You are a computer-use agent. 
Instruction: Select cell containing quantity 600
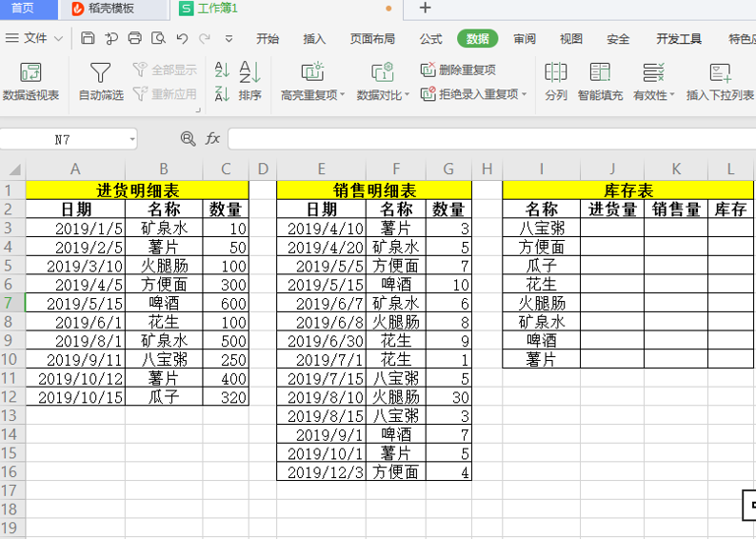[x=226, y=303]
